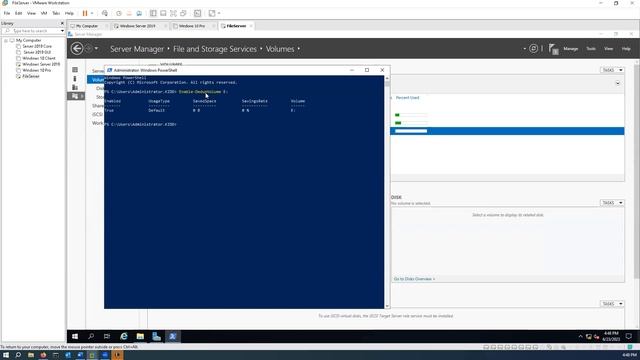640x360 pixels.
Task: Open the VMware Edit menu
Action: point(18,13)
